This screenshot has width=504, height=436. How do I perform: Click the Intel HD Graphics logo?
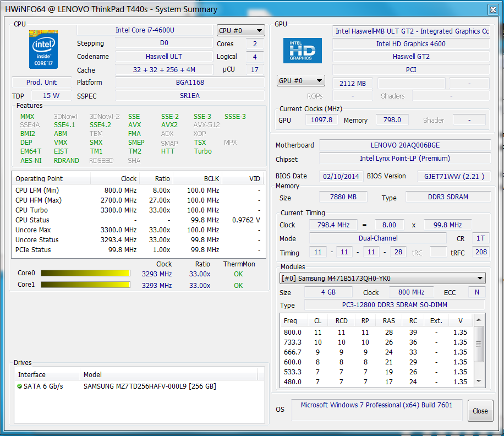click(x=302, y=51)
